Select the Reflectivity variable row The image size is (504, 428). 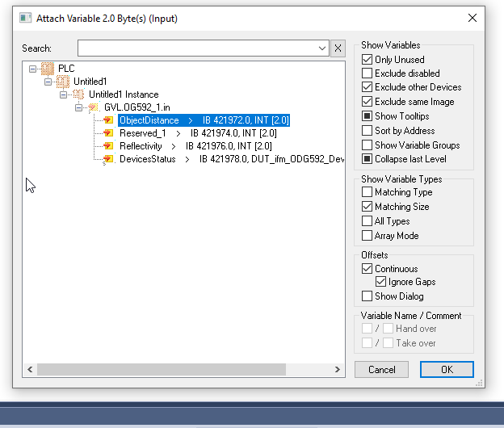195,146
